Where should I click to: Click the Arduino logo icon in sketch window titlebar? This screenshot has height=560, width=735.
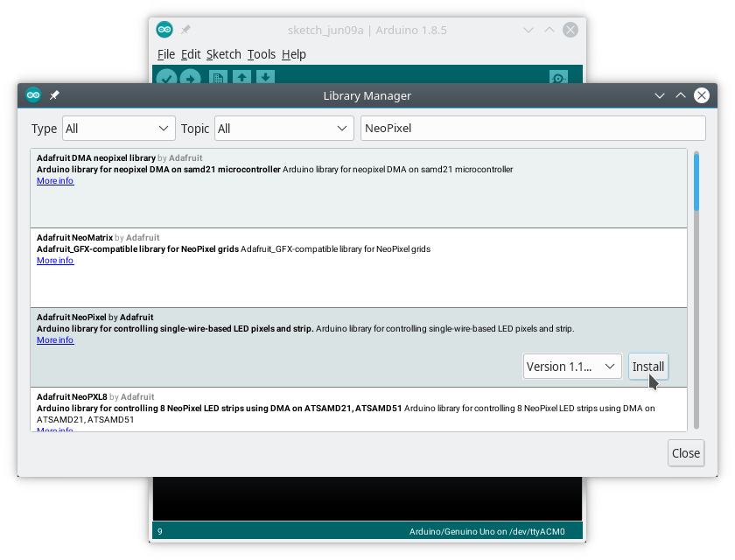click(x=164, y=30)
